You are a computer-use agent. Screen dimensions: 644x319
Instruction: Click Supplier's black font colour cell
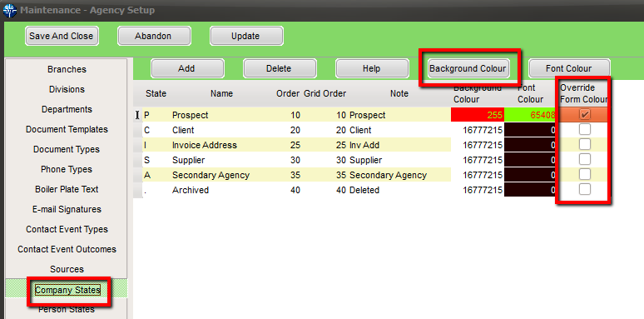click(x=530, y=160)
